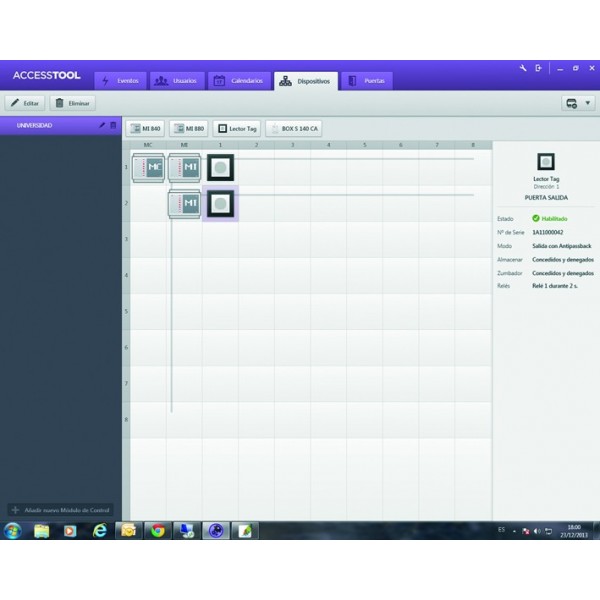Select the BOX S 140 CA device button
Screen dimensions: 600x600
point(294,129)
